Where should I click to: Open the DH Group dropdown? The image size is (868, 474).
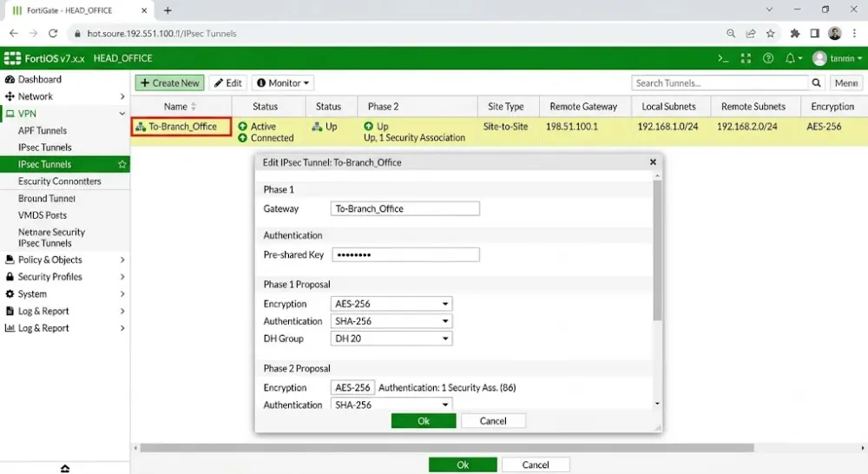[391, 339]
